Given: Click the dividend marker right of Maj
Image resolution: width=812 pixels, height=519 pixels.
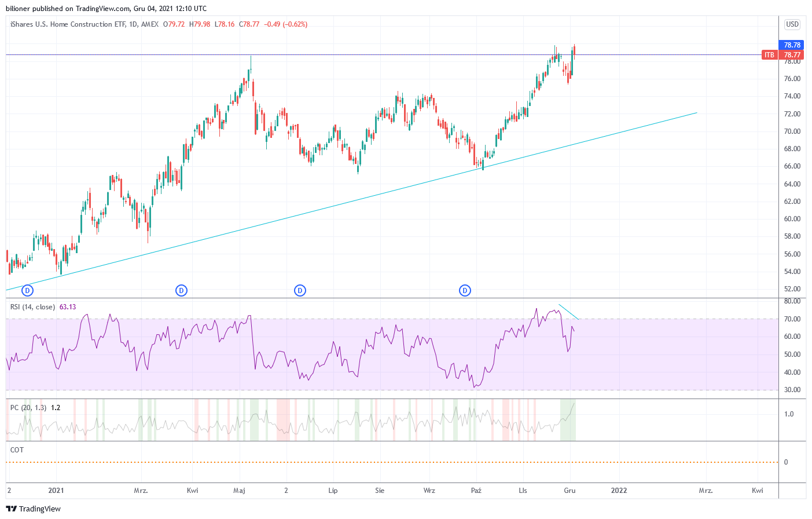Looking at the screenshot, I should click(300, 290).
